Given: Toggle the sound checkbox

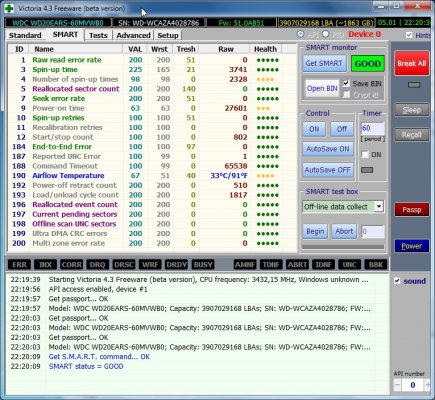Looking at the screenshot, I should pos(397,281).
